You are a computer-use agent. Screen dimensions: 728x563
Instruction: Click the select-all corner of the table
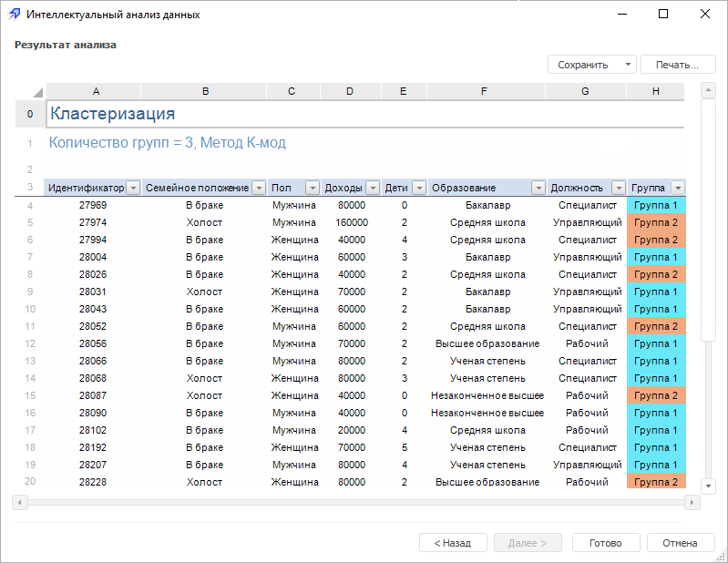[37, 92]
